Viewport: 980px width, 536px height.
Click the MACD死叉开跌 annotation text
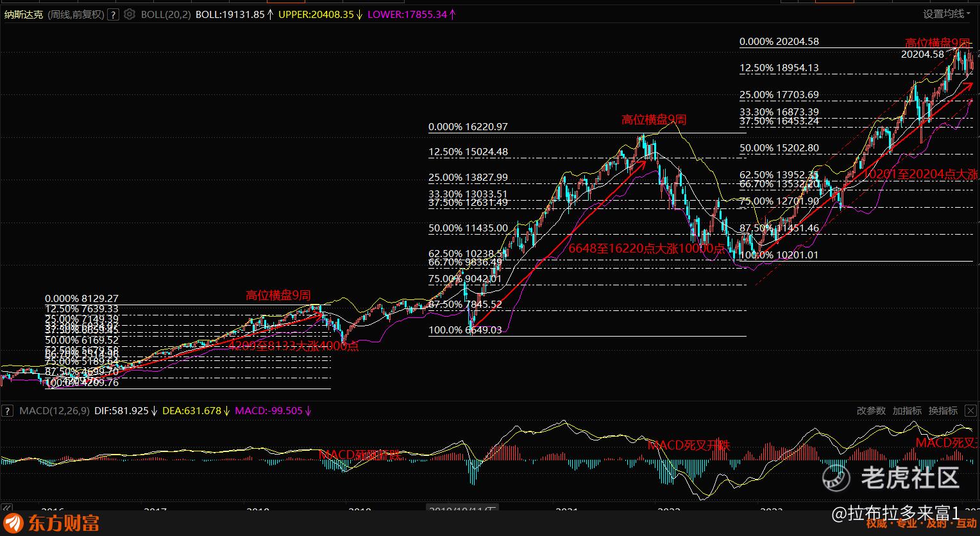coord(689,445)
